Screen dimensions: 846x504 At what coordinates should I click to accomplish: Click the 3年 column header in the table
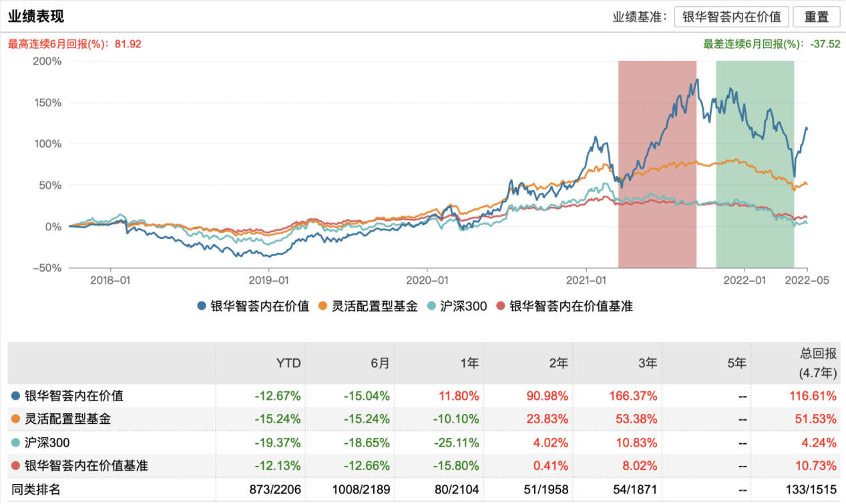pos(647,363)
